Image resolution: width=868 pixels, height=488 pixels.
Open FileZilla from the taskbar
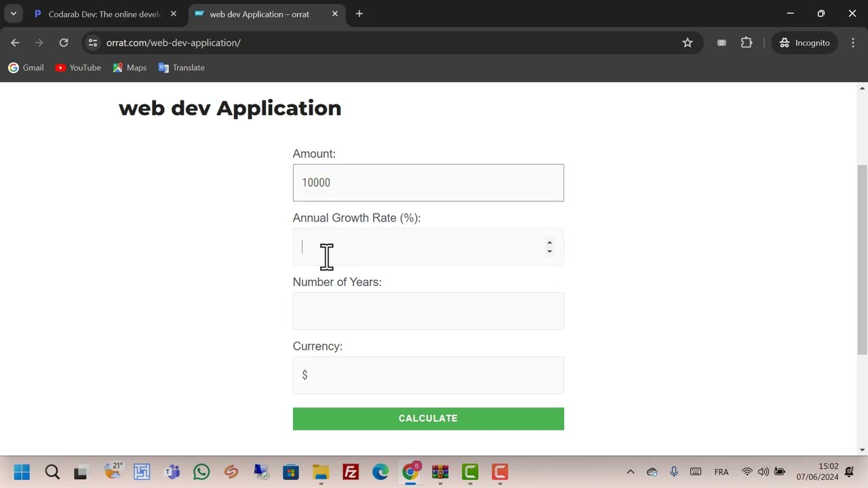[351, 472]
